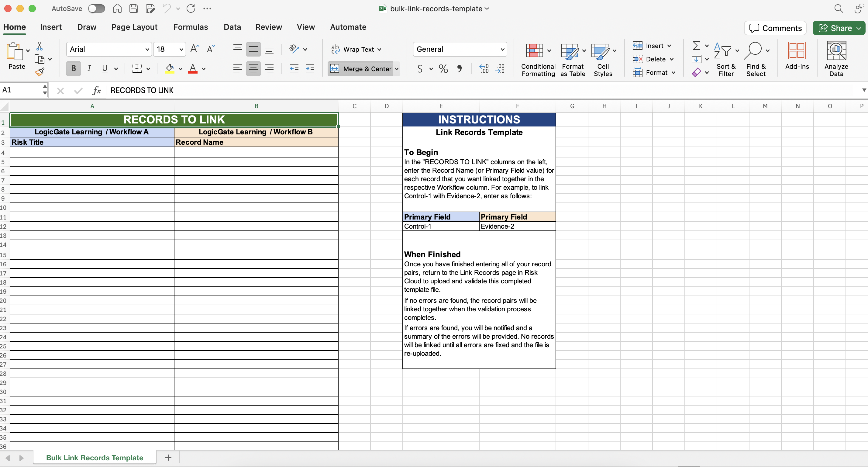Decrease font size with smaller A
This screenshot has height=467, width=868.
click(211, 49)
